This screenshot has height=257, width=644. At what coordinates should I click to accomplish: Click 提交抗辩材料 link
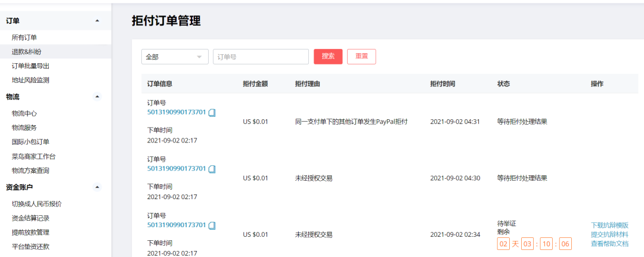(x=609, y=234)
